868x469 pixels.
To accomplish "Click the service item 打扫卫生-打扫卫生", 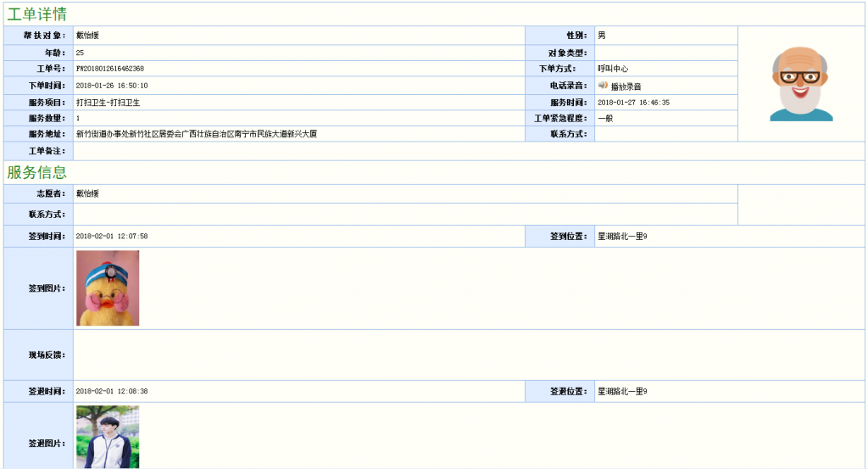I will pyautogui.click(x=108, y=103).
